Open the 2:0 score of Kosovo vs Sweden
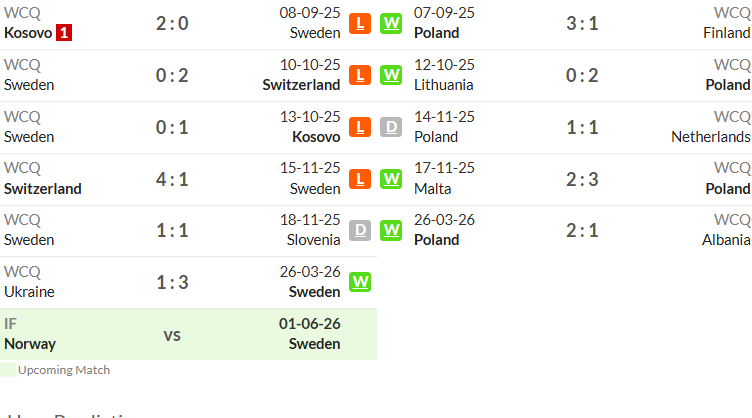 coord(172,23)
